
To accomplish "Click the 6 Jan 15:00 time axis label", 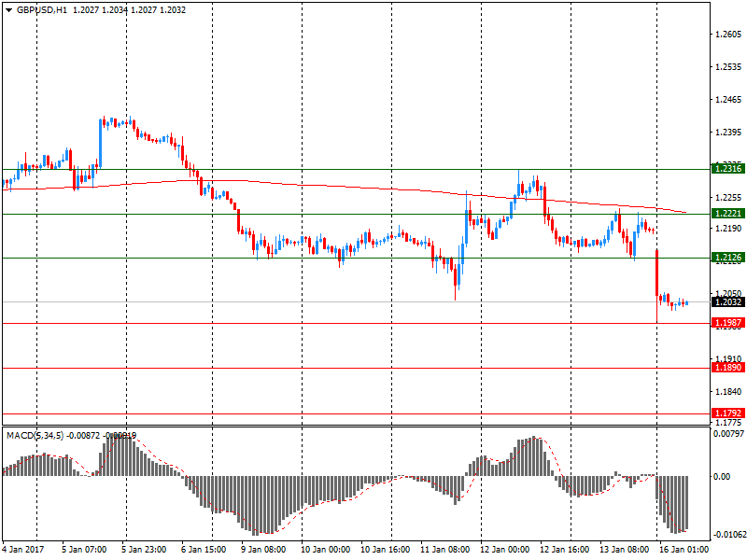I will [x=204, y=550].
